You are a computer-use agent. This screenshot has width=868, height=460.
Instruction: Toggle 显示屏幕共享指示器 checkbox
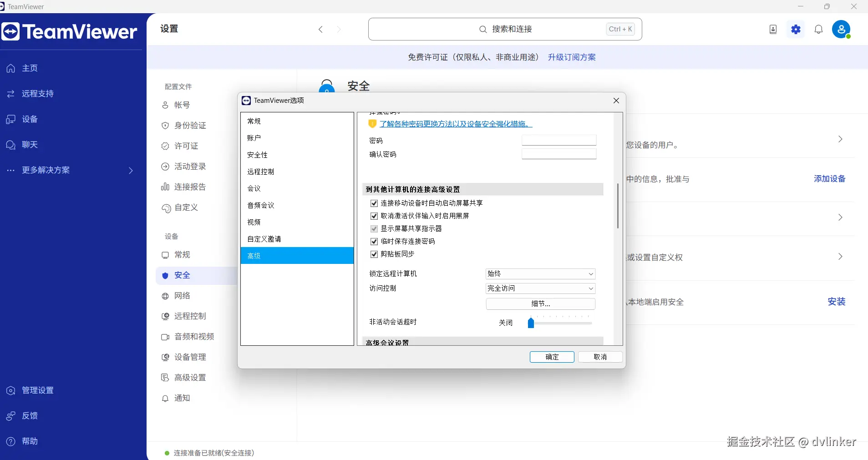click(374, 229)
